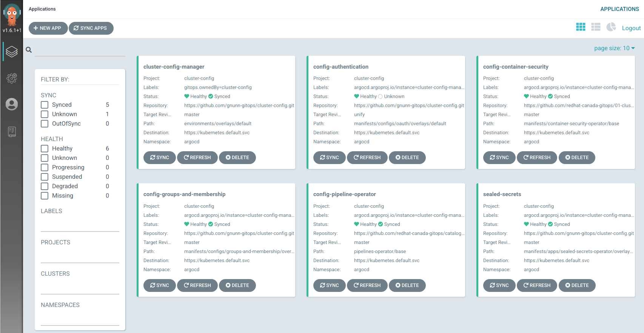Screen dimensions: 644x333
Task: Click path 'pipelines-operator/base' text
Action: [x=380, y=252]
